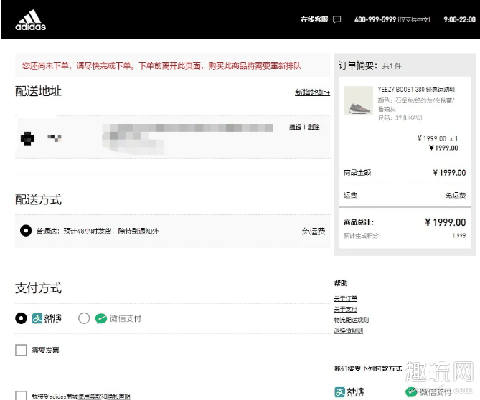Click the YEEZY BOOST 380 product title

416,89
